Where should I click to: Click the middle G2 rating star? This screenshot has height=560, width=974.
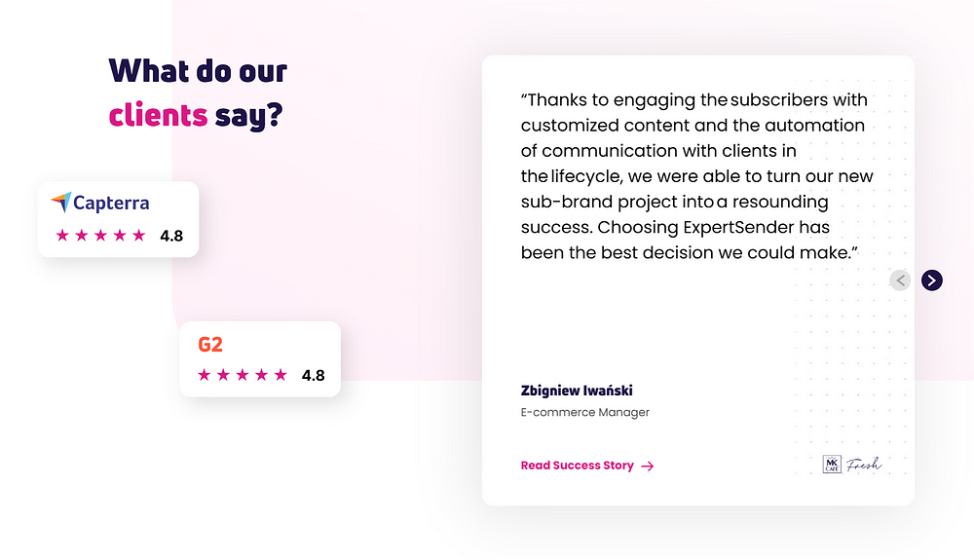click(x=243, y=375)
